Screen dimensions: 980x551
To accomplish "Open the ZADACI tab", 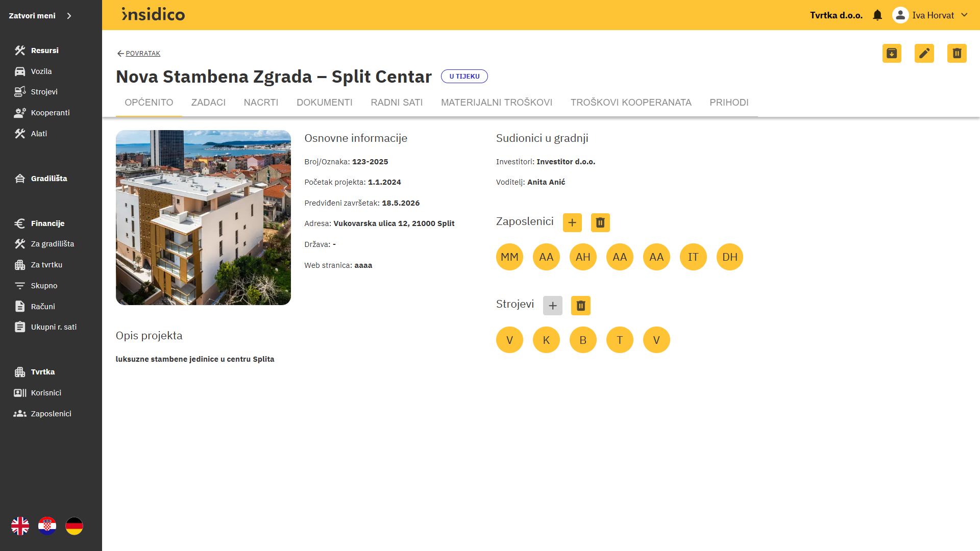I will coord(208,103).
